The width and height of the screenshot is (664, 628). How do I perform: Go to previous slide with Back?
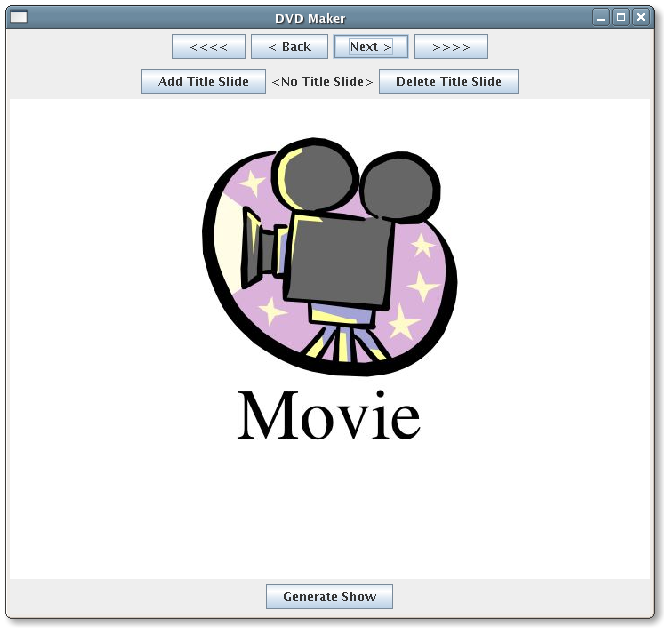click(289, 47)
